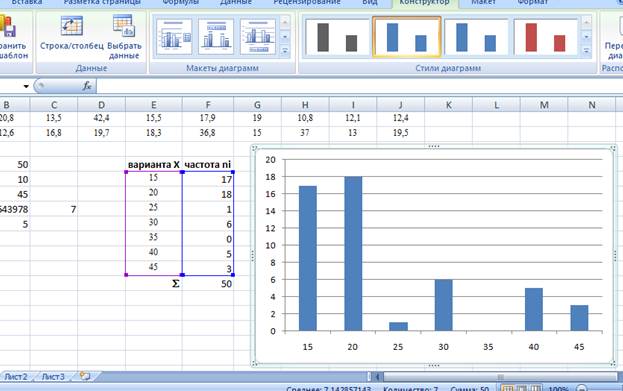Open the Макет ribbon tab
Viewport: 623px width, 391px height.
483,2
